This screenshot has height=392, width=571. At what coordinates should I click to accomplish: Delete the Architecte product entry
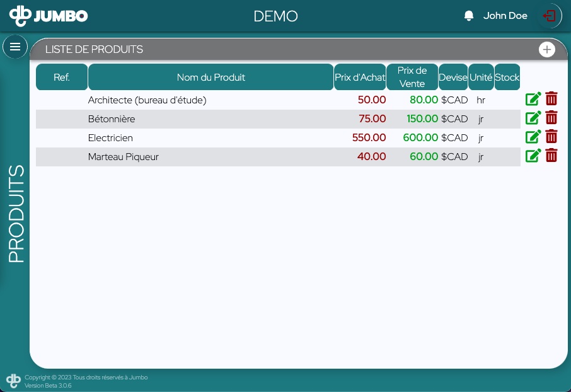[551, 99]
